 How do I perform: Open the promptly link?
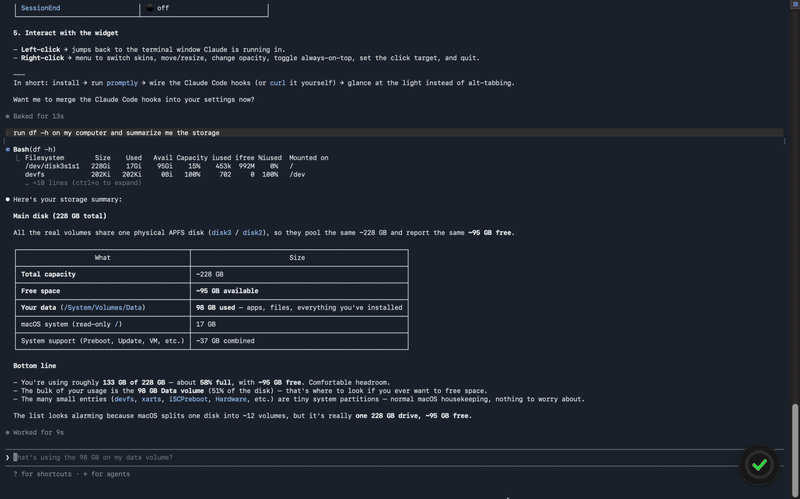tap(122, 83)
